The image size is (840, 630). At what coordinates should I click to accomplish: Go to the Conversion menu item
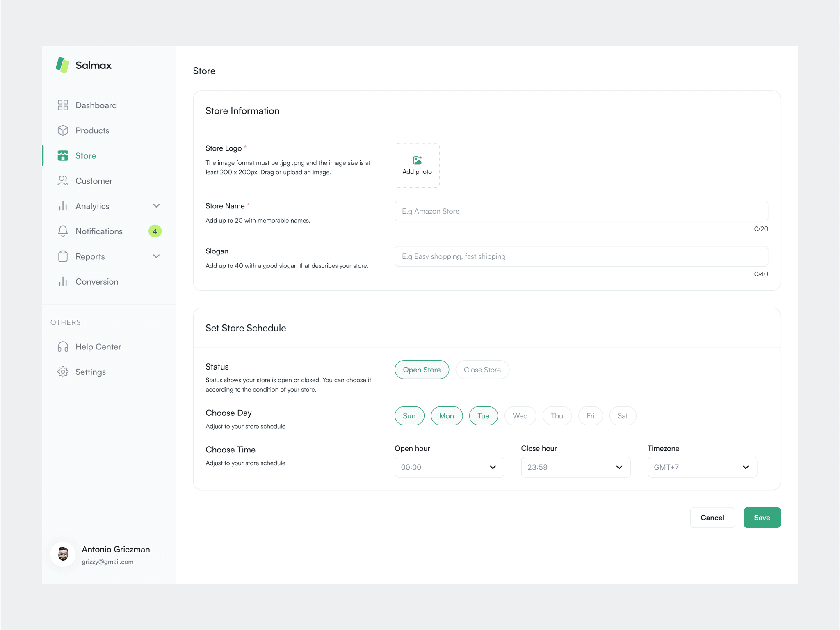click(97, 282)
